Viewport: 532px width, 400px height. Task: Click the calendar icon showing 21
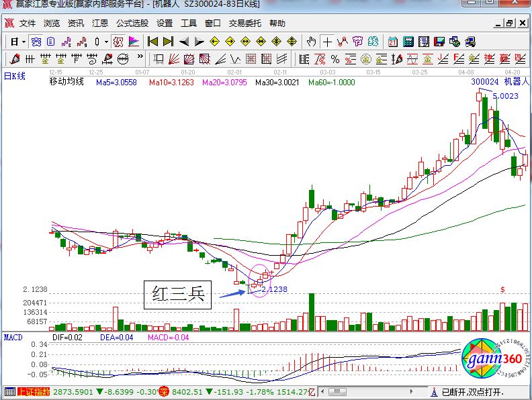pos(393,42)
